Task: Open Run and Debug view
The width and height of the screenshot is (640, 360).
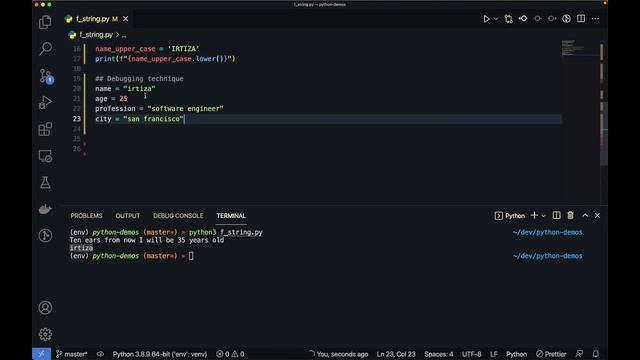Action: 45,102
